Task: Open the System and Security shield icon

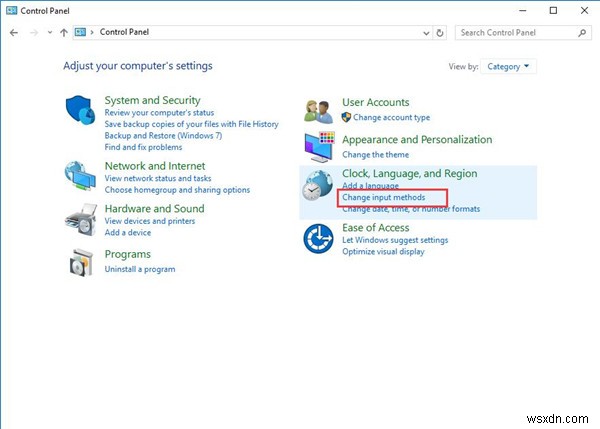Action: tap(80, 110)
